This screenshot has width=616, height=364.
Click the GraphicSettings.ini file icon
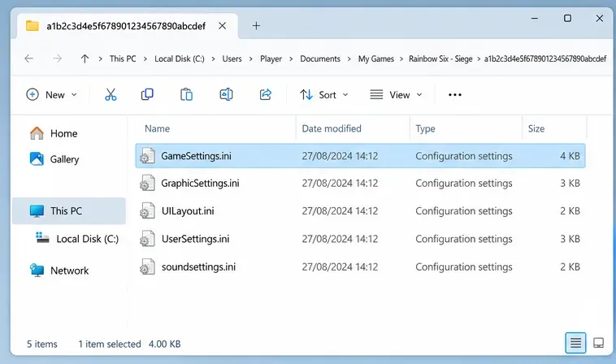point(147,184)
